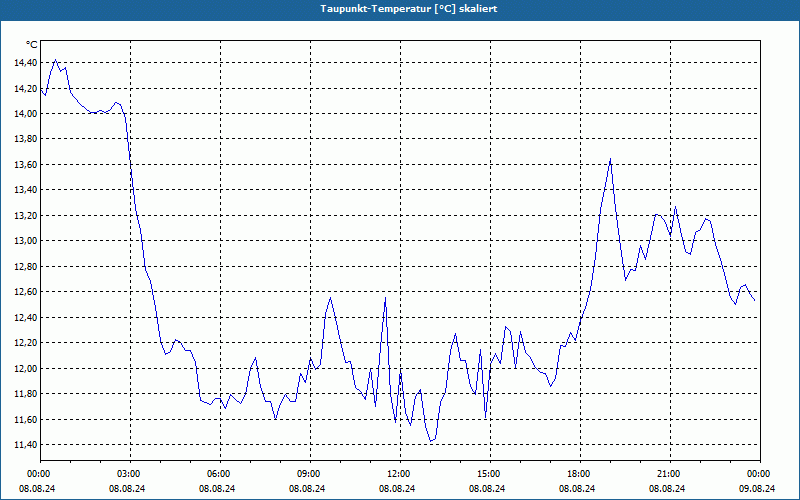Click the 08.08.24 date under 21:00
Screen dimensions: 800x500
[x=668, y=488]
